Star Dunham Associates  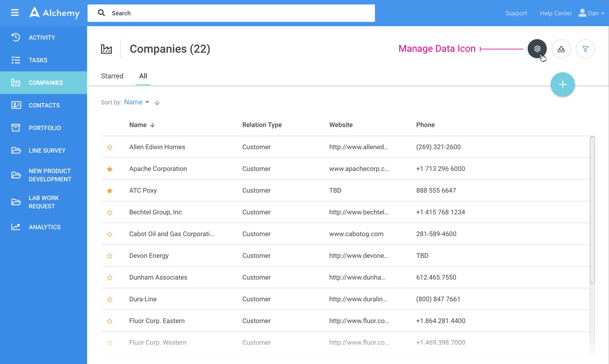[110, 277]
